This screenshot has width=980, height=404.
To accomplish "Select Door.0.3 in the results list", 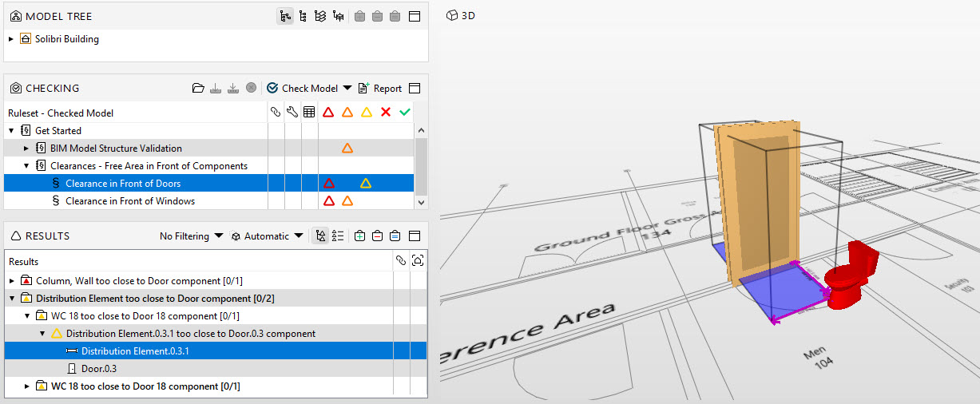I will coord(98,368).
